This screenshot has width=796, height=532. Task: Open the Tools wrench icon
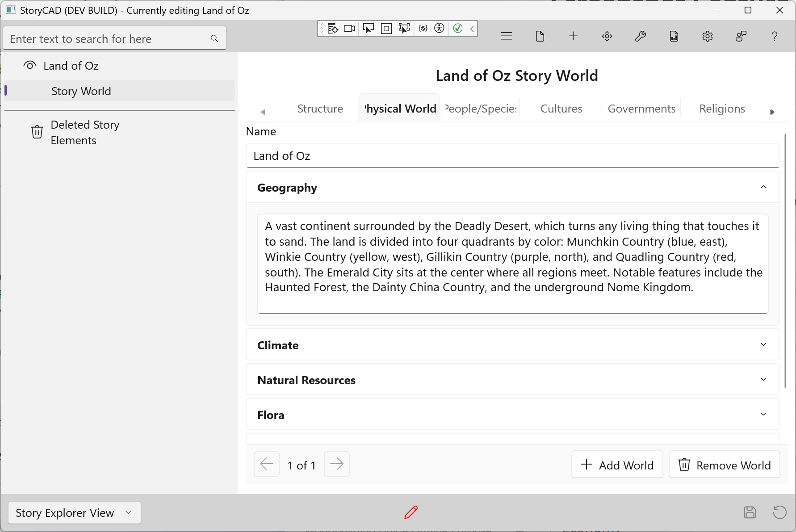pos(640,36)
